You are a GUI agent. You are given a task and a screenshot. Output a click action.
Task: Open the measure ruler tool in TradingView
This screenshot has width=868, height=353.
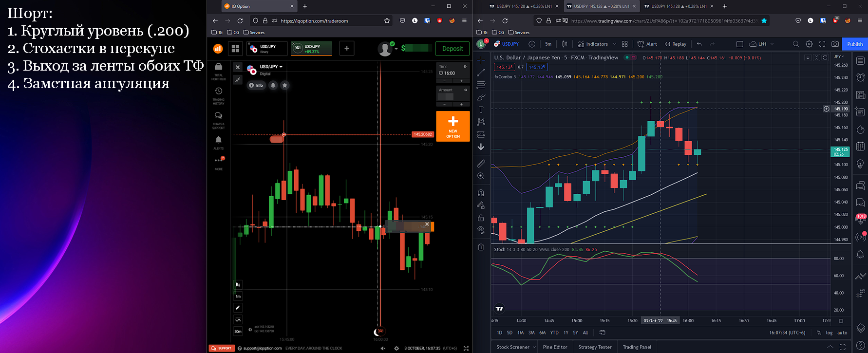pos(481,163)
